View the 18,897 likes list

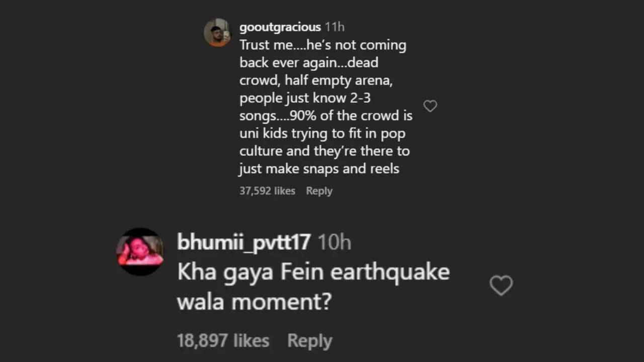223,341
